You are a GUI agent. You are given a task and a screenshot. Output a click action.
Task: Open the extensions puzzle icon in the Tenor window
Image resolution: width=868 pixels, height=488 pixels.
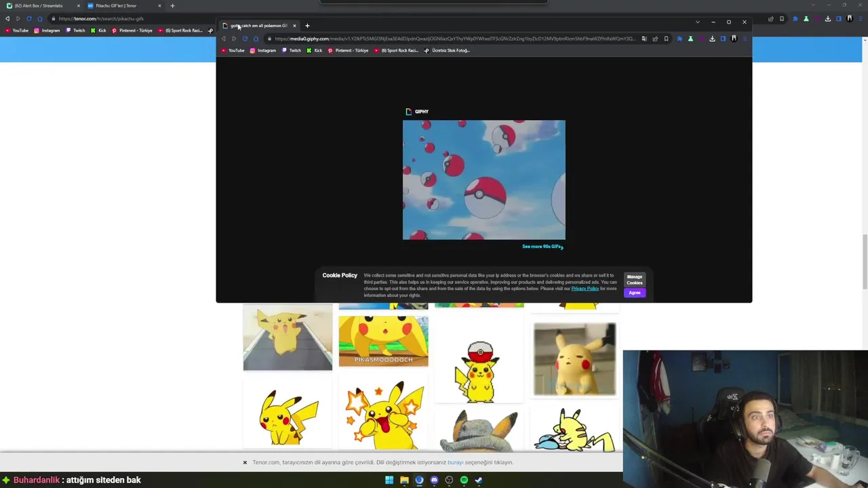795,19
